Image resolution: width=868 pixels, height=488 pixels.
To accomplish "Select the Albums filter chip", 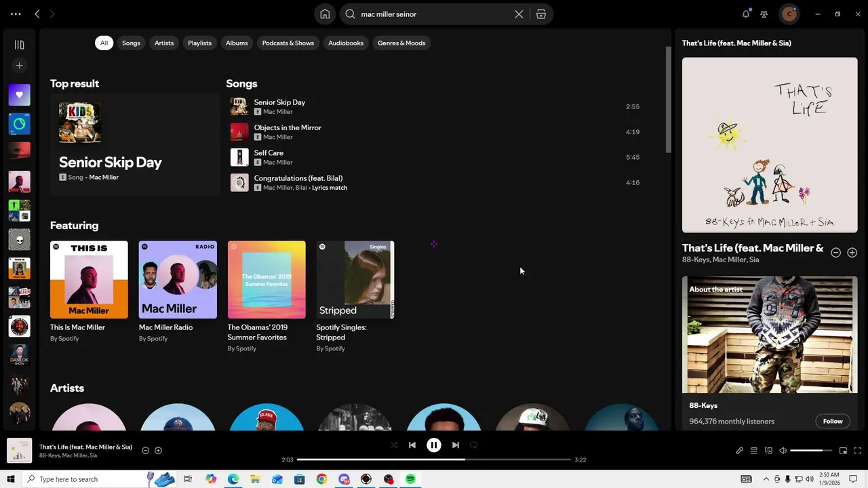I will point(237,43).
